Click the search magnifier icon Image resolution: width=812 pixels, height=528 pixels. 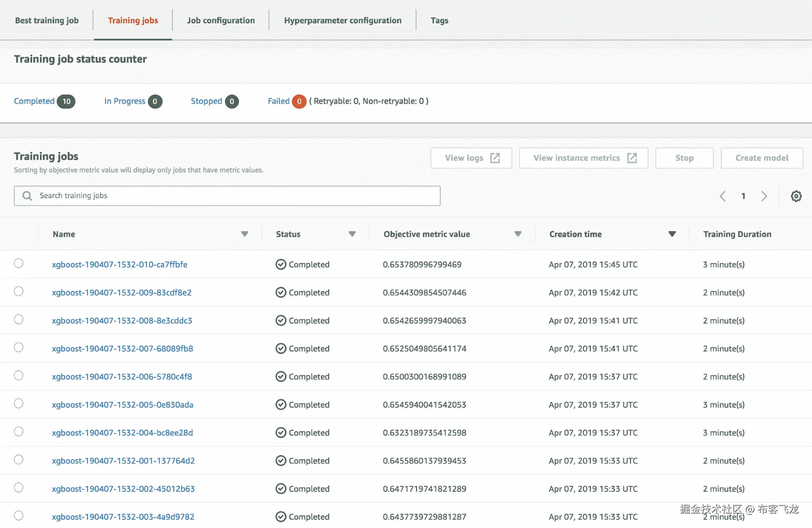[27, 196]
